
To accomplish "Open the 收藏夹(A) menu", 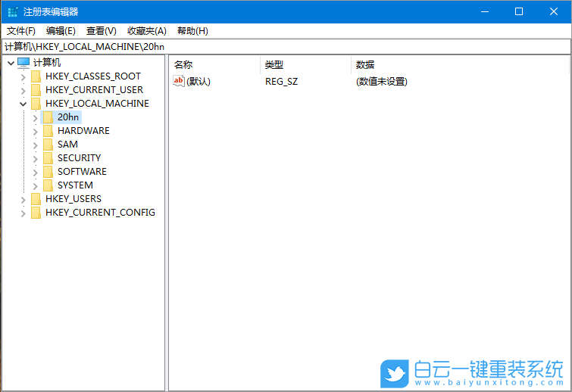I will pos(147,31).
